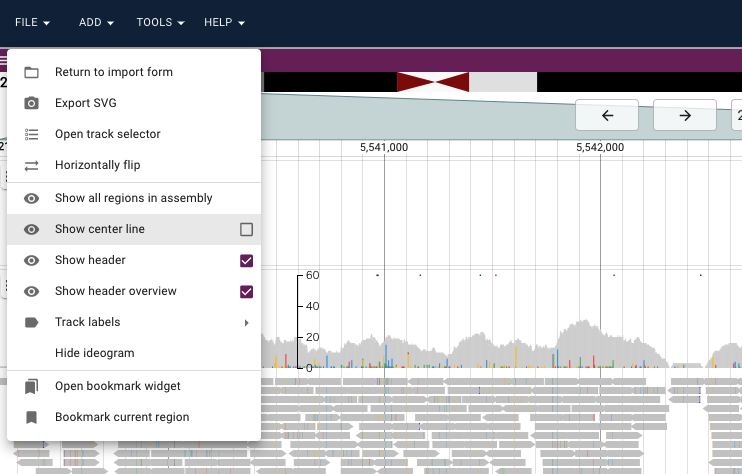Image resolution: width=742 pixels, height=474 pixels.
Task: Choose Horizontally flip menu entry
Action: (x=134, y=165)
